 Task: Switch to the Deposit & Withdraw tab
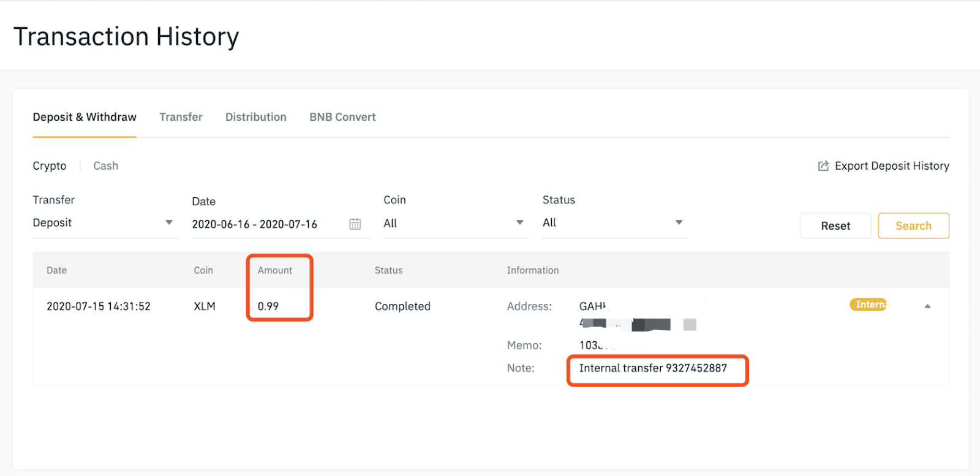[85, 117]
